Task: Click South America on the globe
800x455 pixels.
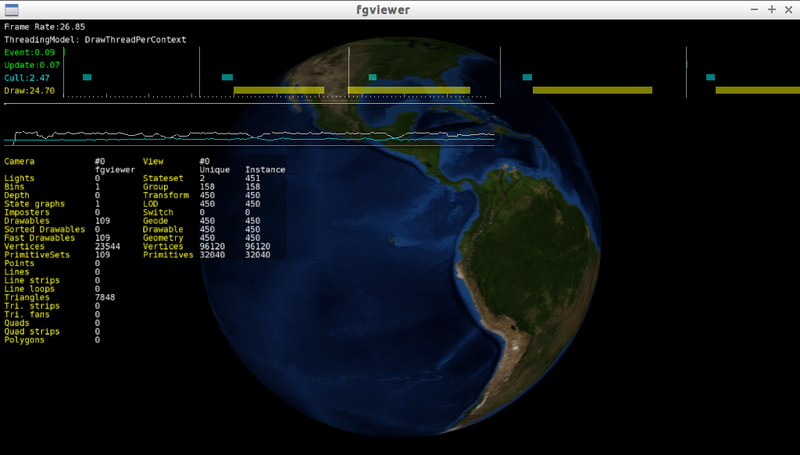Action: click(x=526, y=265)
